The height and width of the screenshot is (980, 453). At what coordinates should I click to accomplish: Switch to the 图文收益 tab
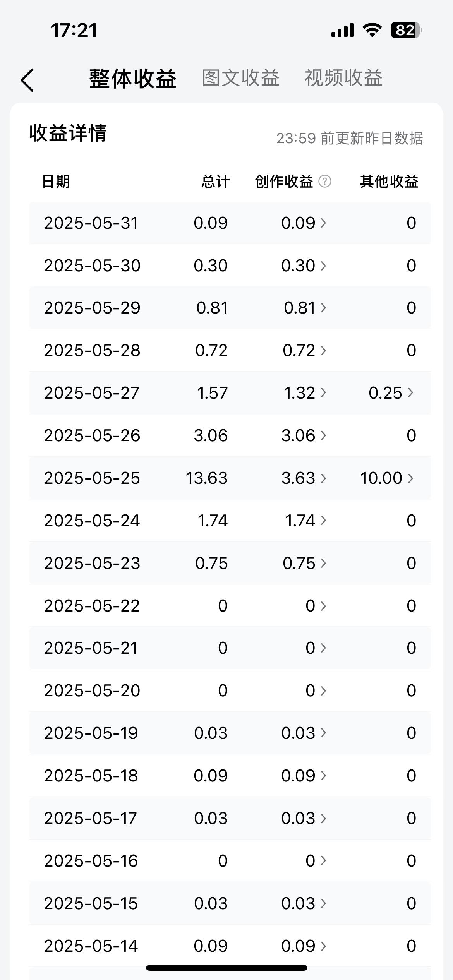point(240,78)
